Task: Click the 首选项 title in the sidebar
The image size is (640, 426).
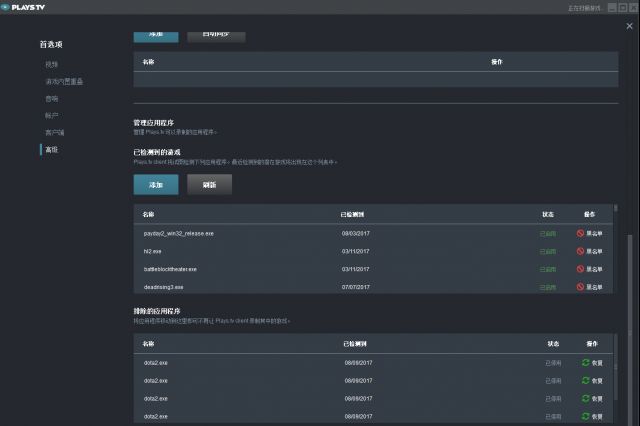Action: (51, 44)
